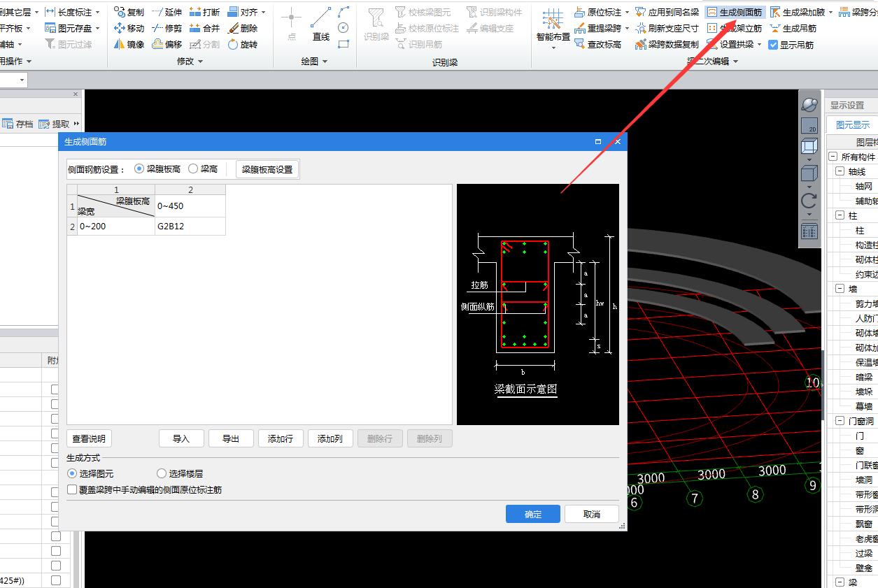Click 梁跨数据复制 tool

pyautogui.click(x=667, y=44)
